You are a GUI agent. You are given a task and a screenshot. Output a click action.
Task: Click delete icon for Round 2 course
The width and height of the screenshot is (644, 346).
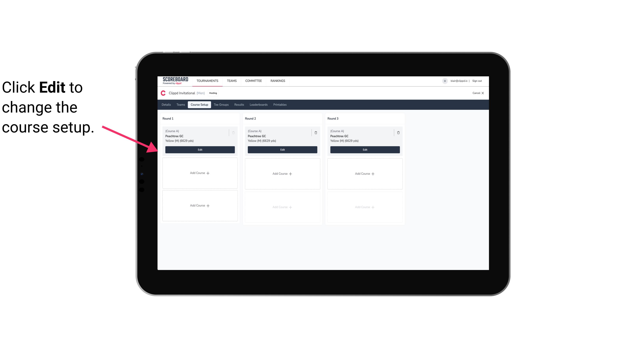[316, 132]
